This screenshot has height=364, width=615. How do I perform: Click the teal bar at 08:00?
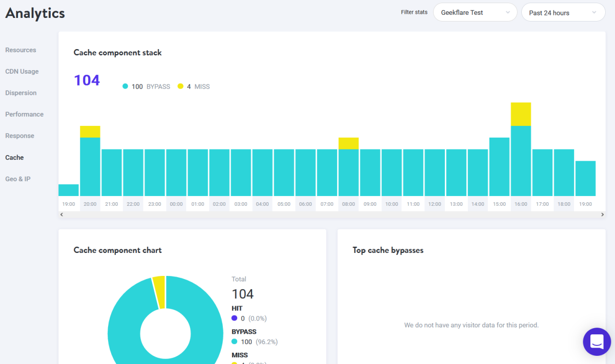(348, 173)
